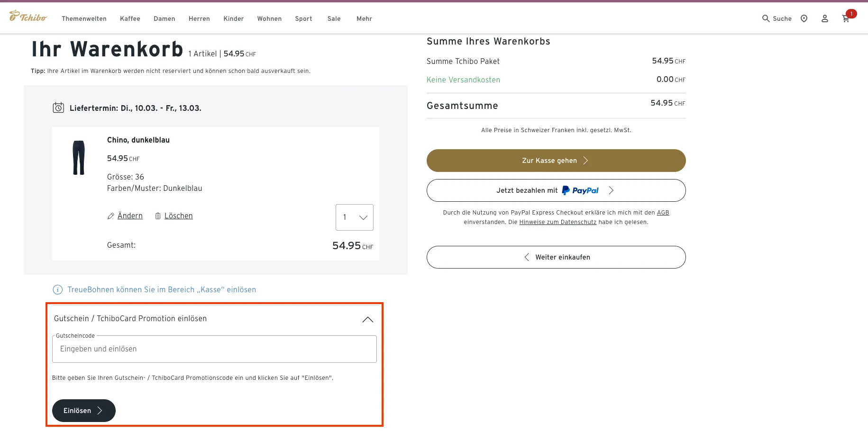Click the Gutscheincode input field
Viewport: 868px width, 431px height.
[214, 349]
